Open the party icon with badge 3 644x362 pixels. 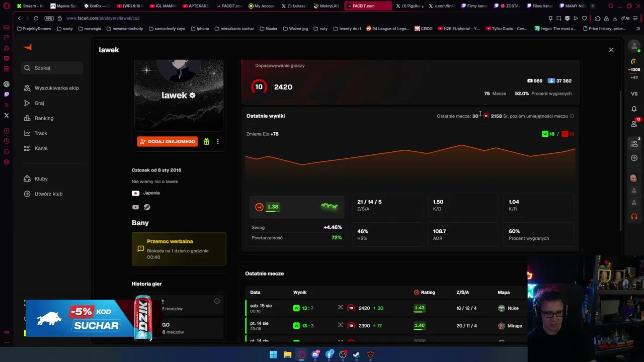tap(634, 143)
